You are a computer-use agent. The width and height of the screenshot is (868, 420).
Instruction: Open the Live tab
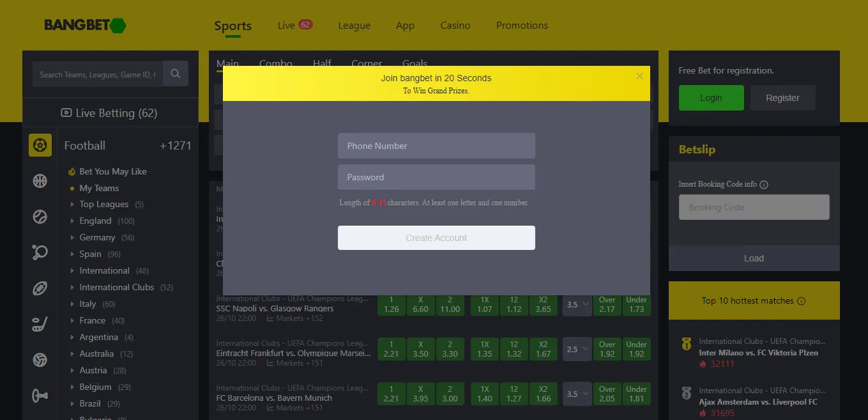[286, 26]
